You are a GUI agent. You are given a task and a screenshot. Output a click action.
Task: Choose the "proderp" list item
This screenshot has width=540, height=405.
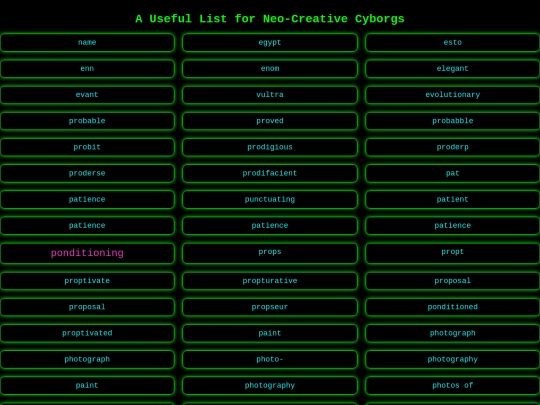tap(453, 147)
